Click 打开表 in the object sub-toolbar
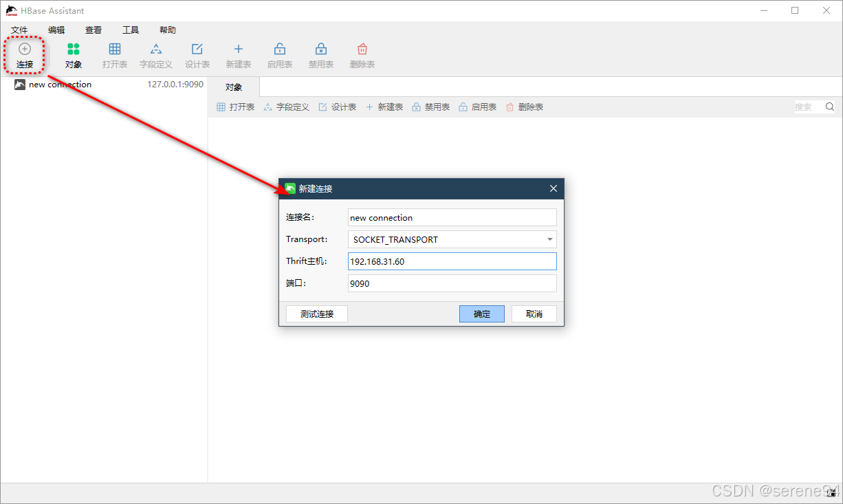 (235, 107)
